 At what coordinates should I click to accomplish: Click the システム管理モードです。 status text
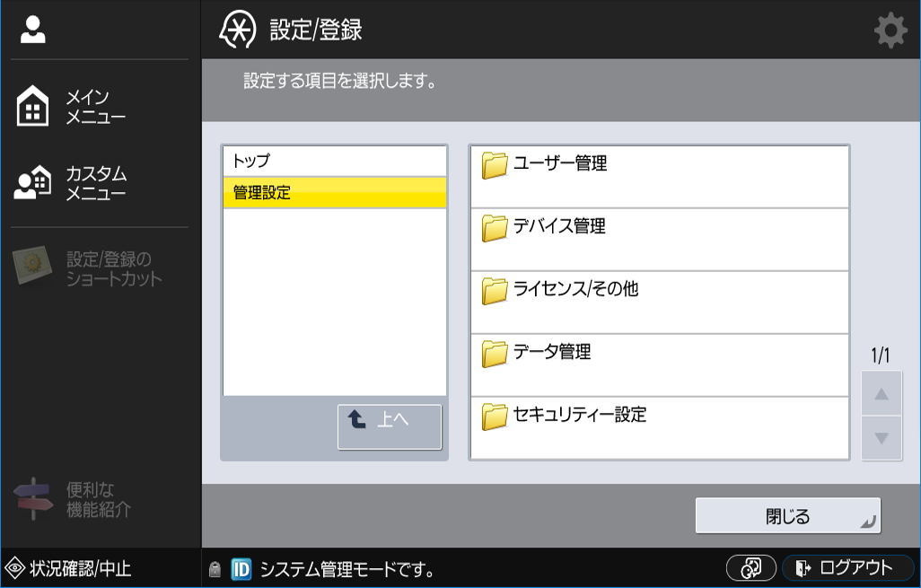(347, 569)
